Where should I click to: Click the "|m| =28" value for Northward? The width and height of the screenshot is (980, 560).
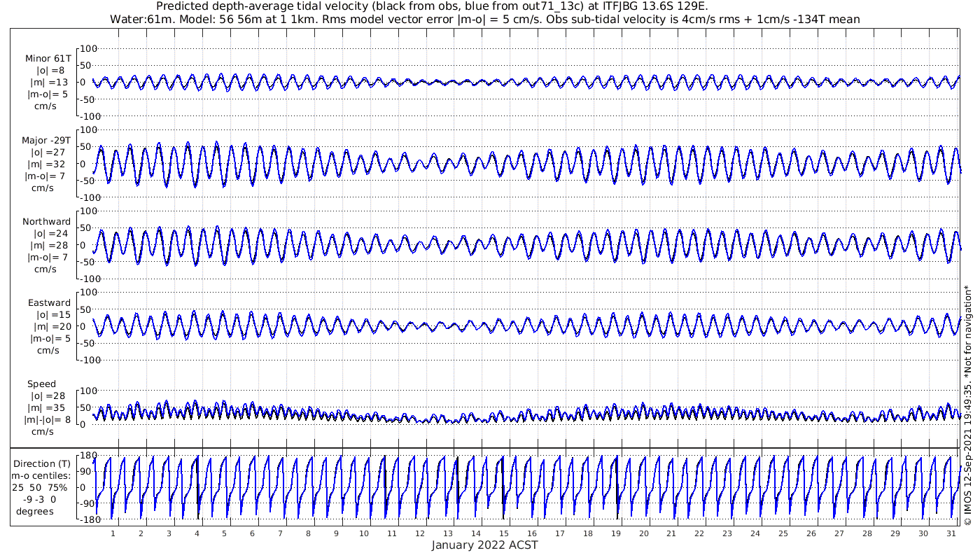click(x=49, y=246)
